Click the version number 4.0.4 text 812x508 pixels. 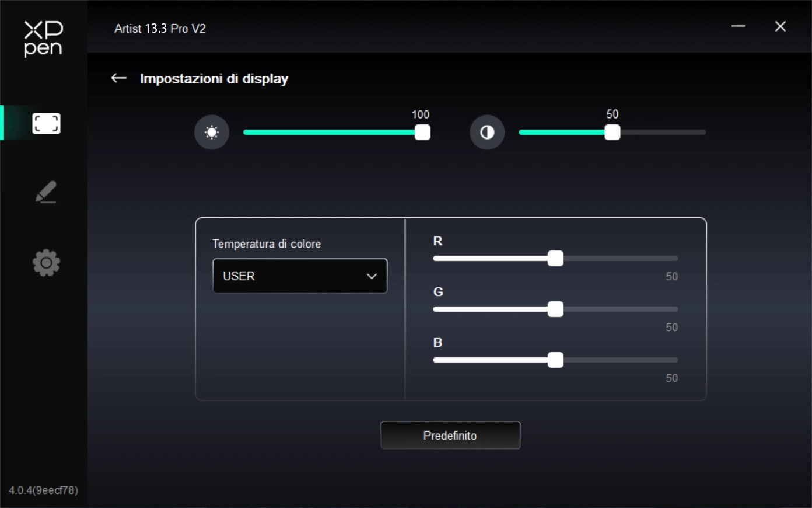(x=43, y=490)
